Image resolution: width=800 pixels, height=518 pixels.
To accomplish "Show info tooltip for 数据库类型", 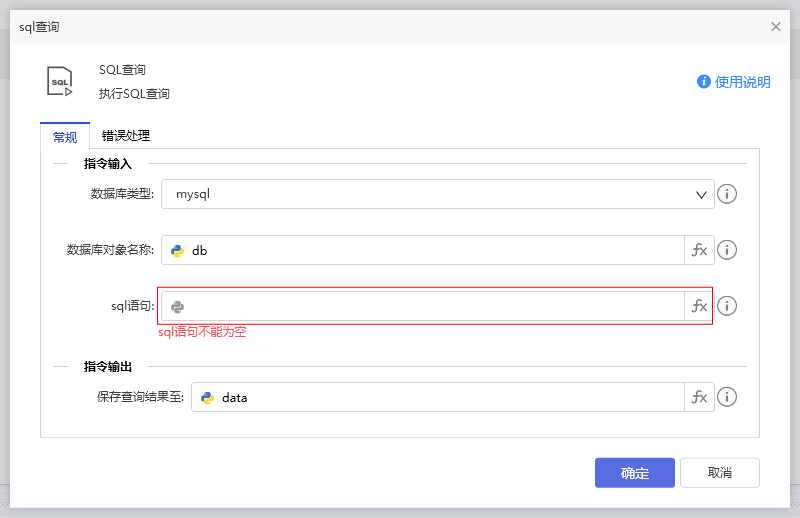I will click(x=727, y=194).
